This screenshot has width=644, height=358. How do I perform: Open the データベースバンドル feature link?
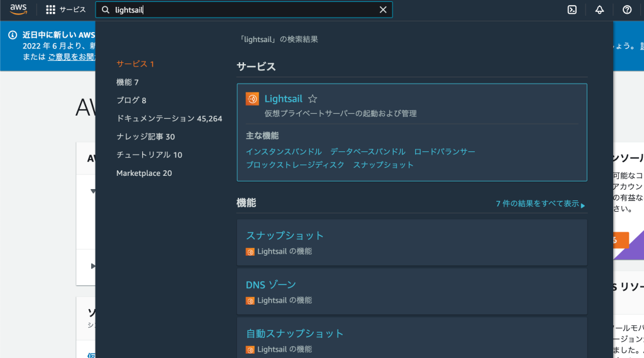click(368, 152)
